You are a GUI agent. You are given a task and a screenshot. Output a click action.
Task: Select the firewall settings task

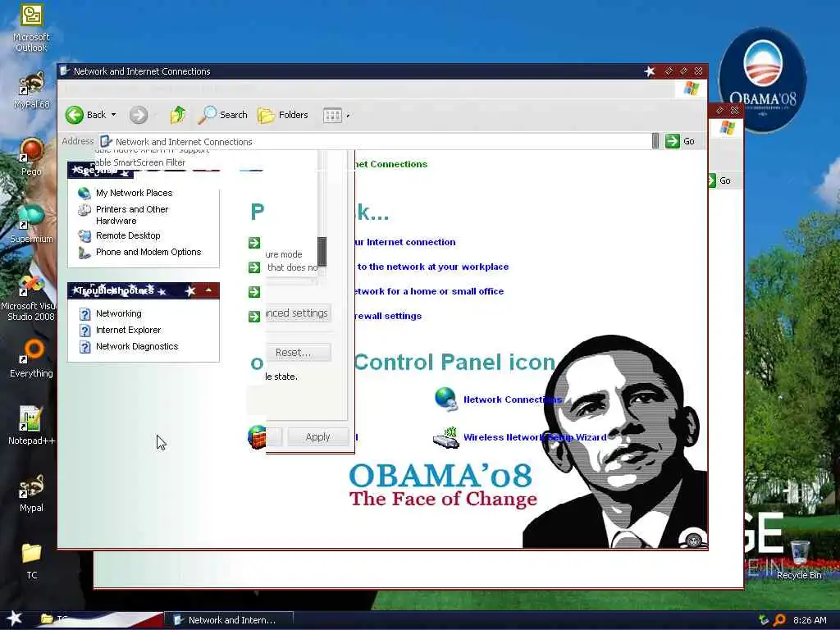pyautogui.click(x=388, y=316)
